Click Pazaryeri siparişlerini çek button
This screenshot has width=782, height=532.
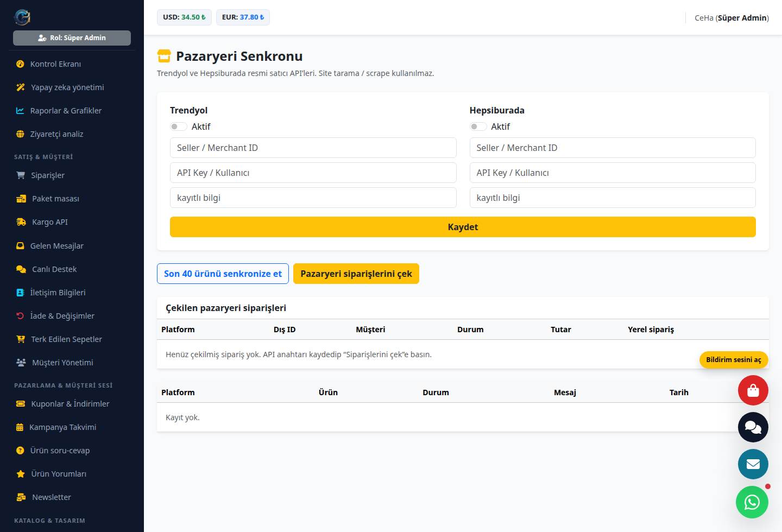pos(356,274)
